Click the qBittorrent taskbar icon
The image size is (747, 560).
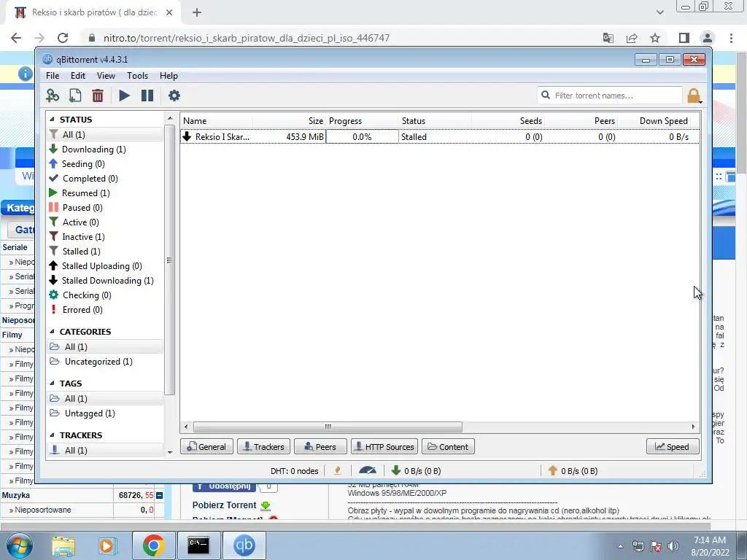point(244,545)
